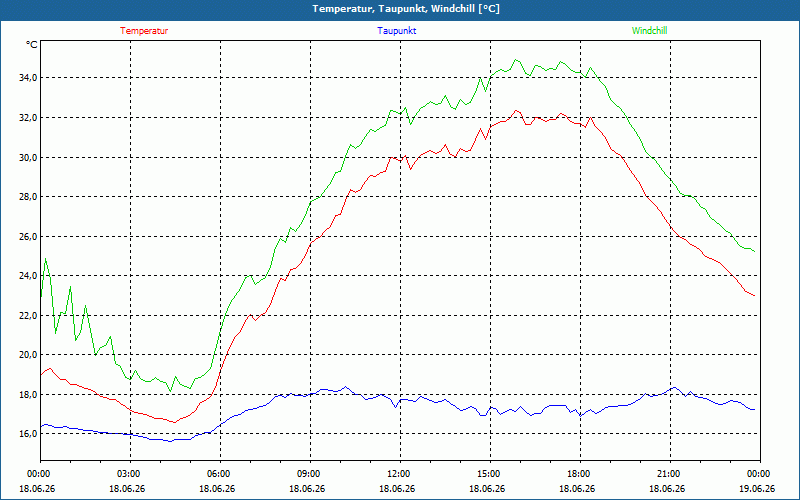Click the 19.06.26 date label
Screen dimensions: 800x500
[x=757, y=488]
